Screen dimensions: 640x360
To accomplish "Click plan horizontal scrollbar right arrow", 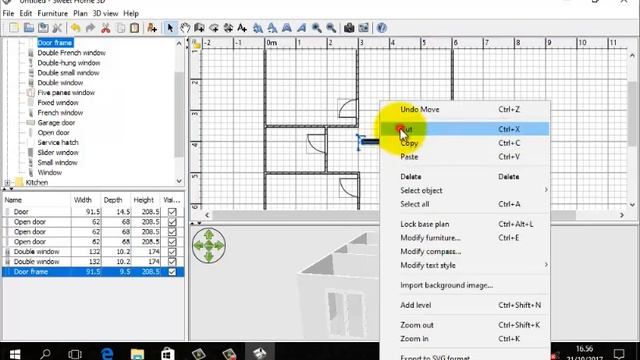I will (622, 215).
